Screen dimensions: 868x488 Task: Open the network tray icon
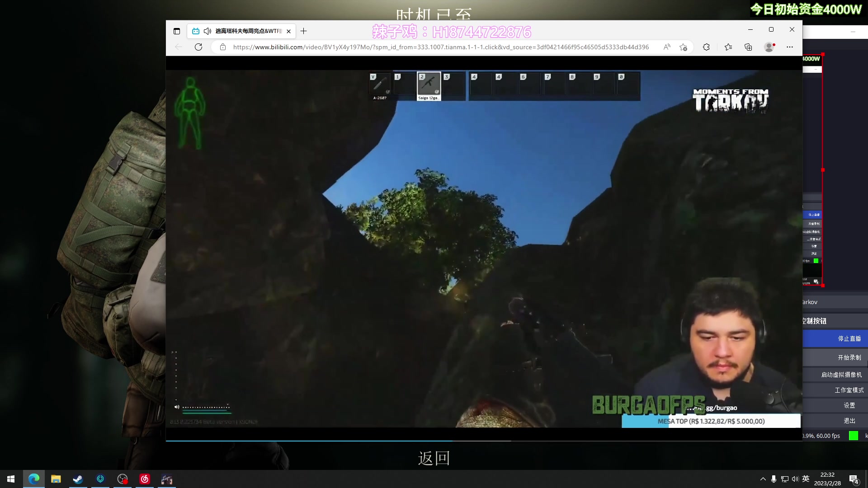click(x=784, y=479)
